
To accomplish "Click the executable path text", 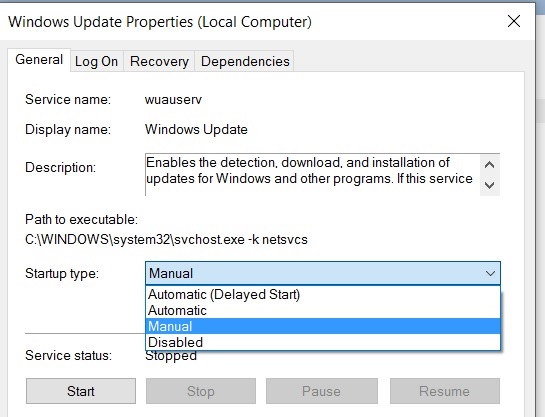I will (166, 240).
